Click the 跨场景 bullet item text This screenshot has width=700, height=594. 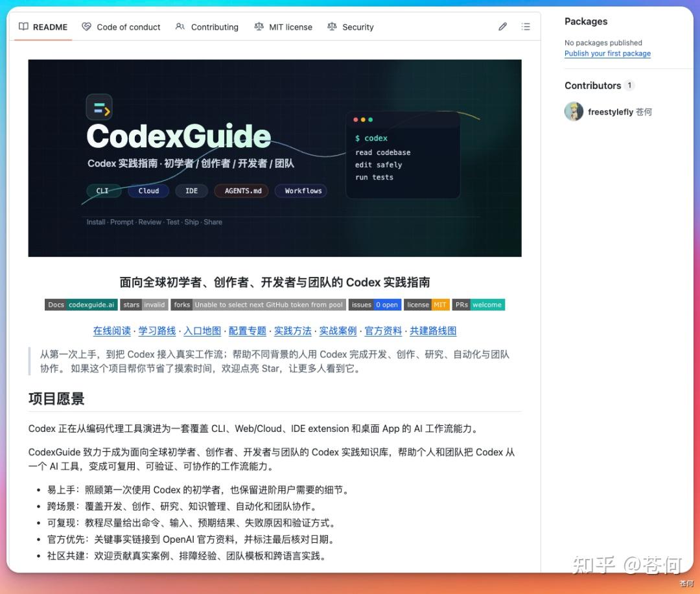point(183,506)
